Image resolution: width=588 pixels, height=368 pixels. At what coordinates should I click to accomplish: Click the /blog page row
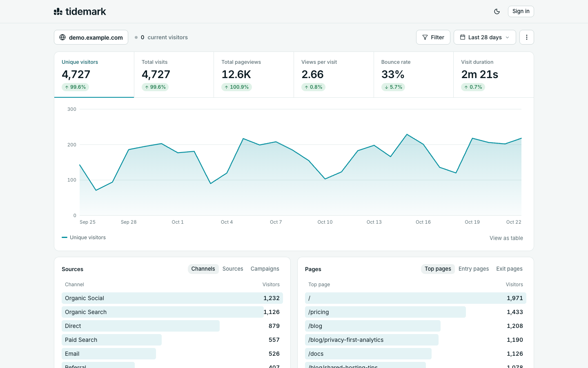coord(416,326)
